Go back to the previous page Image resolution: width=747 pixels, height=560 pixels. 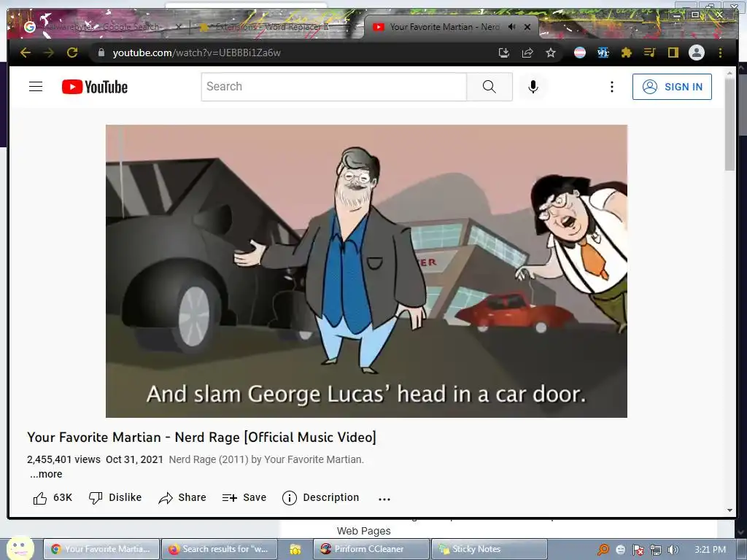26,52
